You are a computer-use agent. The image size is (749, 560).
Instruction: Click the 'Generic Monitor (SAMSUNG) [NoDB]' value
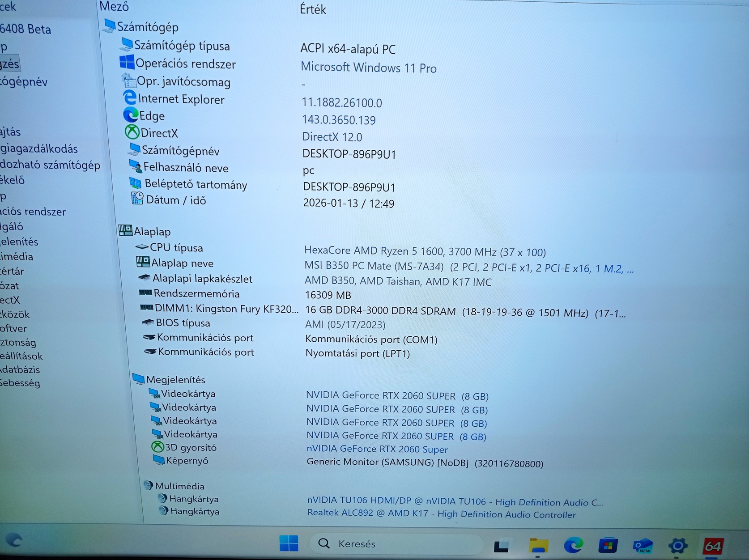point(425,462)
